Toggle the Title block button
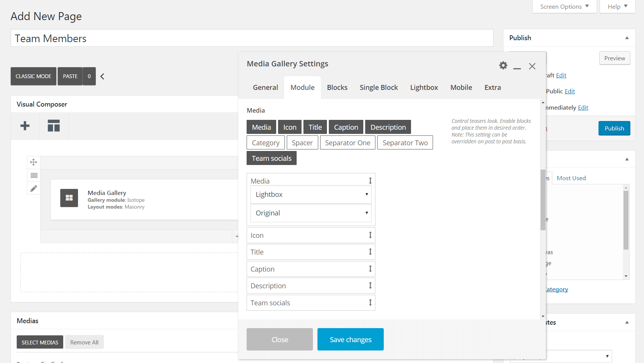The width and height of the screenshot is (644, 363). tap(315, 127)
